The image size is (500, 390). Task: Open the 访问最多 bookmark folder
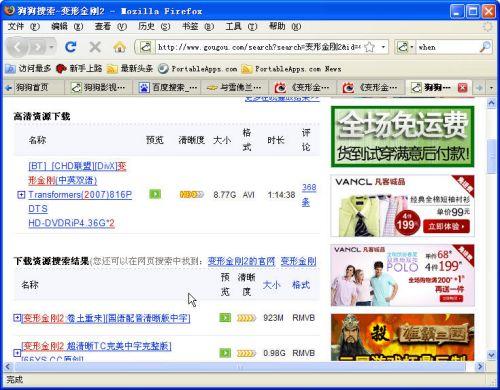point(28,69)
